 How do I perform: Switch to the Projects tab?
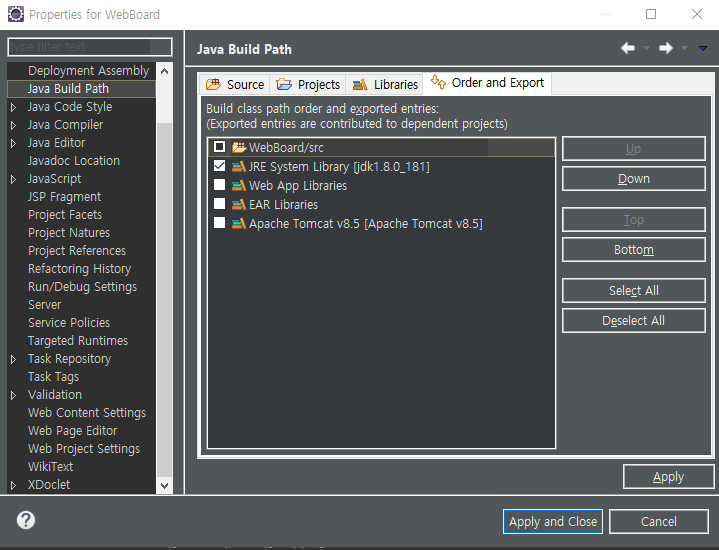(x=308, y=84)
